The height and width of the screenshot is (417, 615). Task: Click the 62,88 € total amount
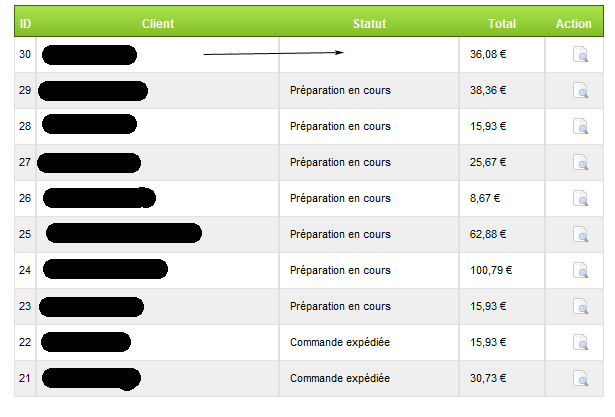[488, 235]
